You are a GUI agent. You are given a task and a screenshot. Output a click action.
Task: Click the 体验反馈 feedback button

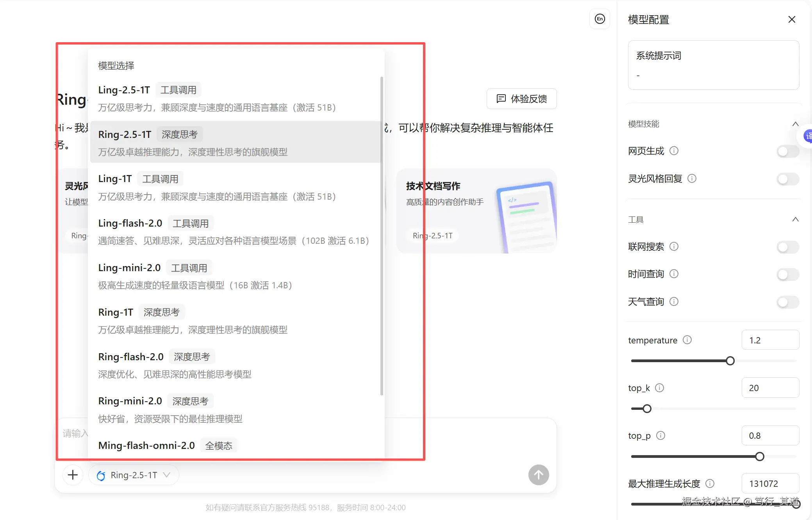point(521,99)
